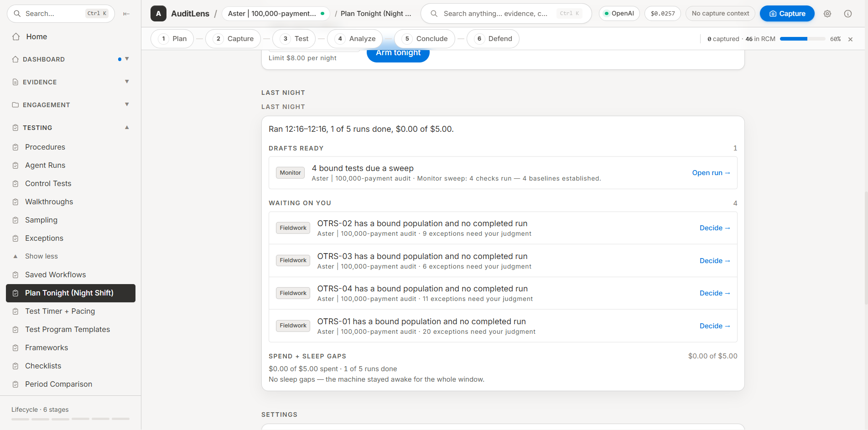Click the Lifecycle 6 stages indicator
This screenshot has width=868, height=430.
[x=71, y=413]
